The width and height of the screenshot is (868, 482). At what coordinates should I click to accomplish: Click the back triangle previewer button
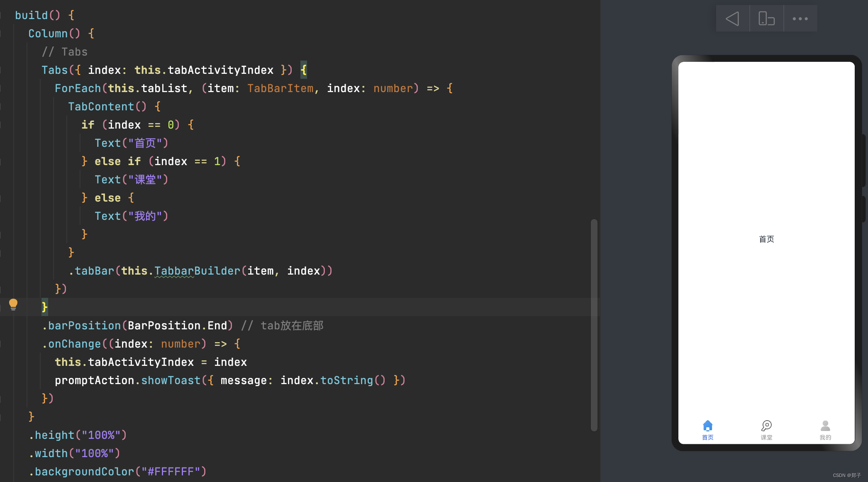(x=733, y=19)
